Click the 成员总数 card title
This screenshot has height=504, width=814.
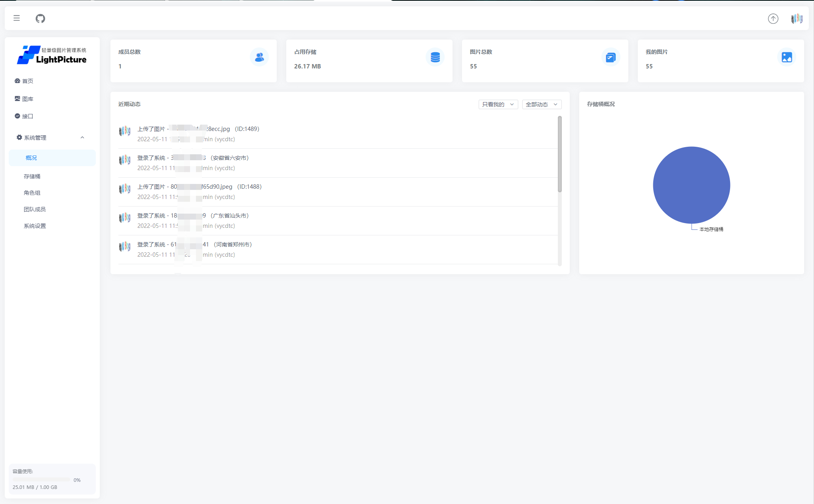129,52
